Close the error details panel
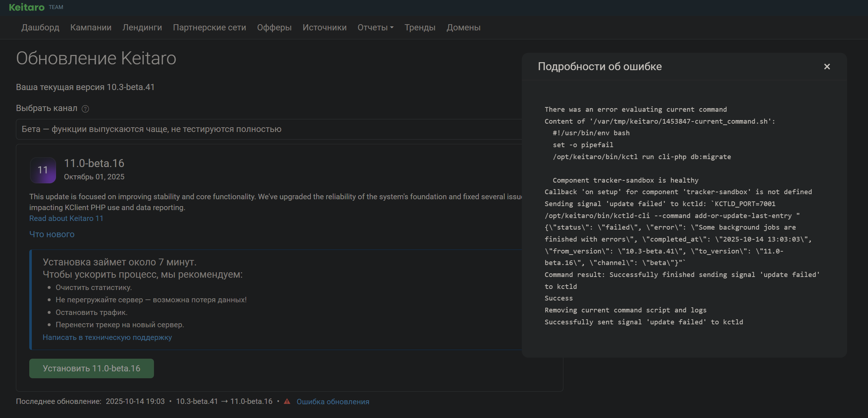The width and height of the screenshot is (868, 418). [827, 67]
